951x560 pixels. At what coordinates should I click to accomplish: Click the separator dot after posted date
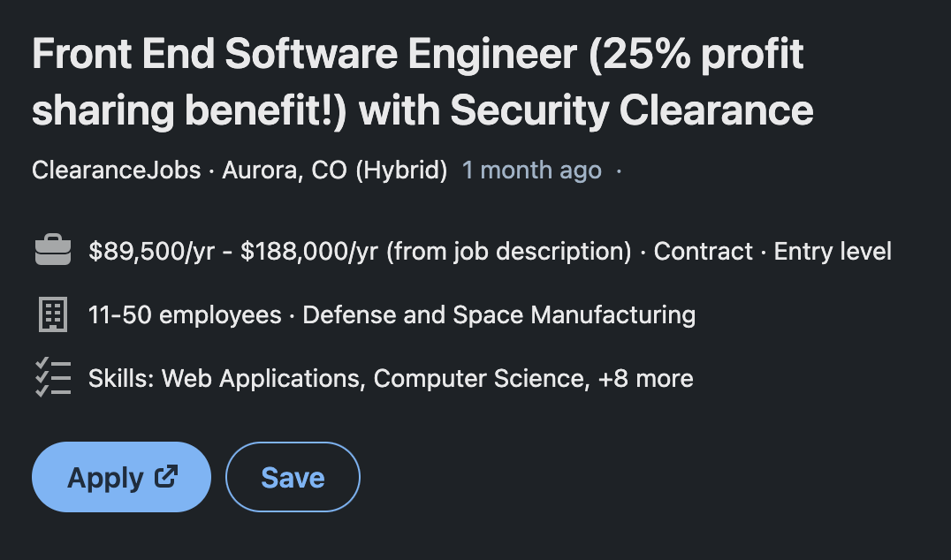pos(617,170)
